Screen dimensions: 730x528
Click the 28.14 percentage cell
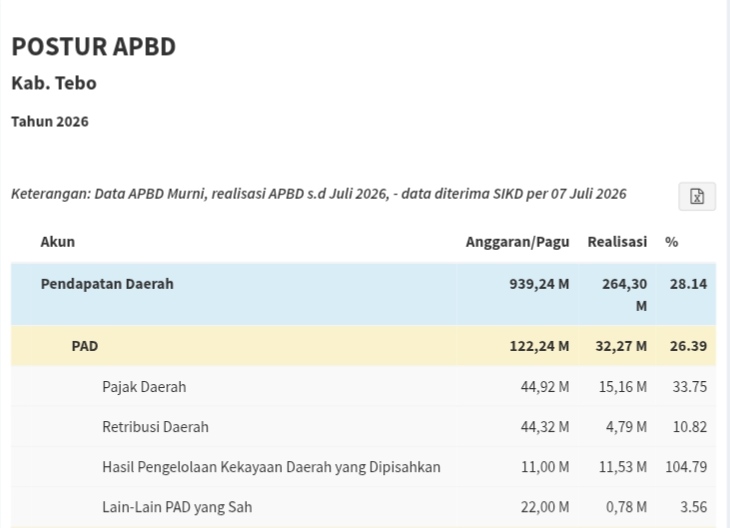(688, 284)
